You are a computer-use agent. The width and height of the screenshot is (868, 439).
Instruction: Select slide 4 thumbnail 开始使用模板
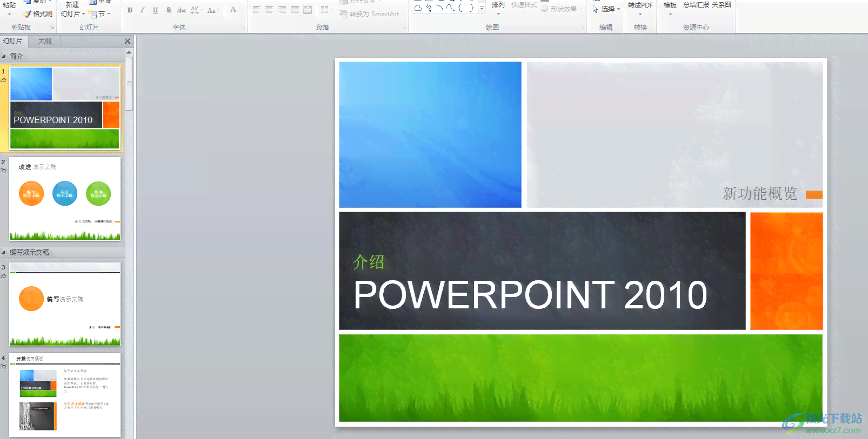tap(65, 395)
